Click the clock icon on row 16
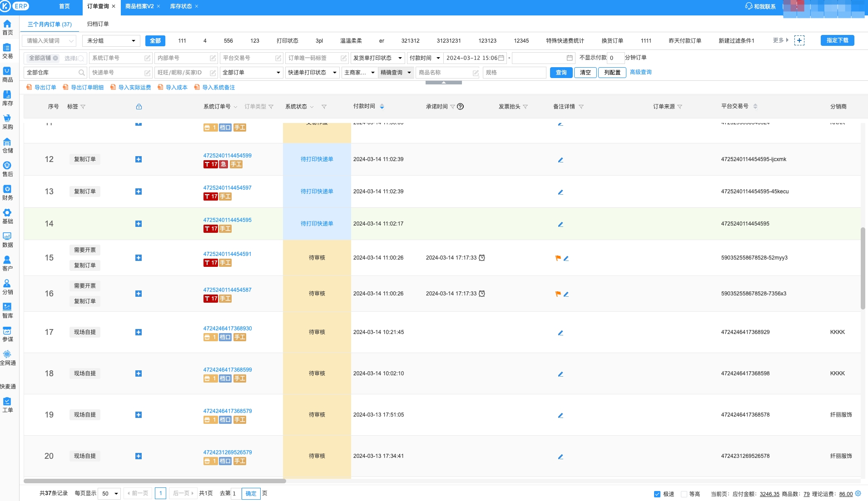Viewport: 868px width, 501px height. click(x=482, y=294)
